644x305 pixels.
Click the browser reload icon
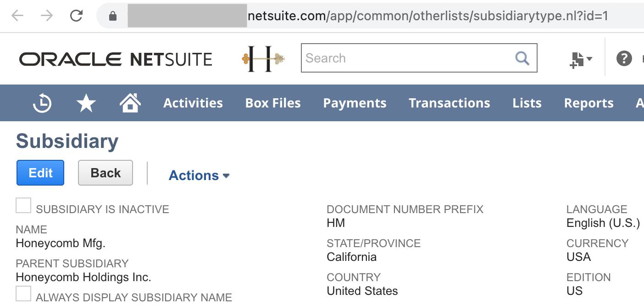[76, 16]
